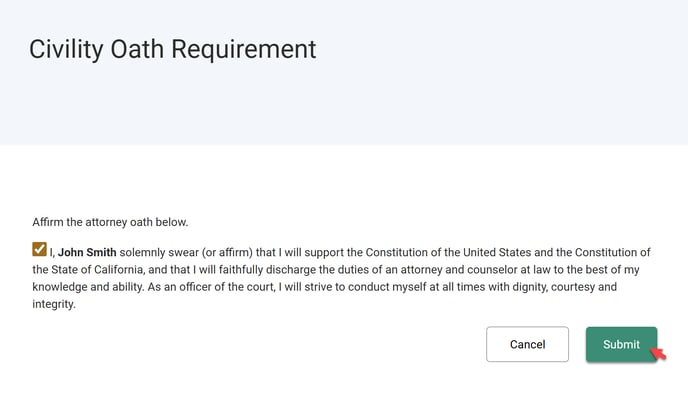The image size is (688, 400).
Task: Click the Civility Oath Requirement heading
Action: tap(172, 49)
